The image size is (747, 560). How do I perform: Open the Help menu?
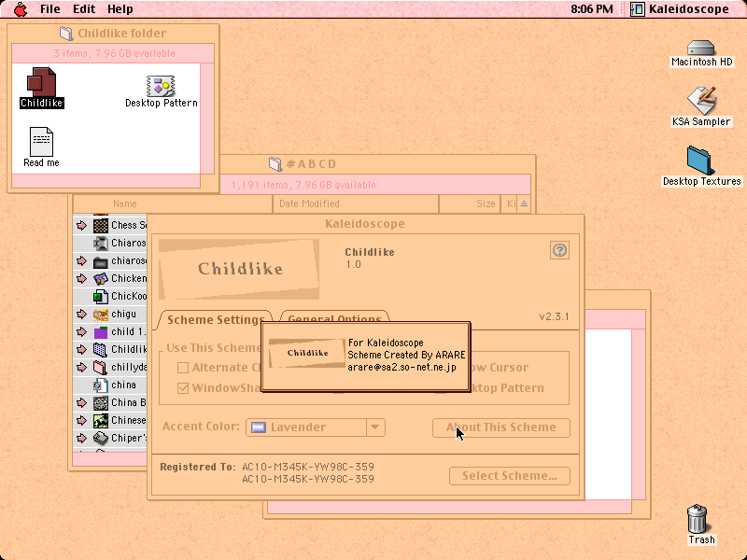(120, 9)
